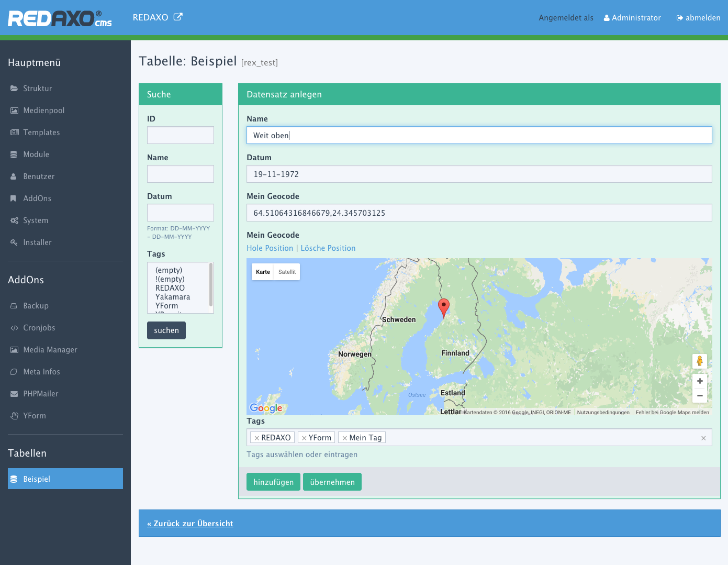Viewport: 728px width, 565px height.
Task: Click the hinzufügen button
Action: (274, 482)
